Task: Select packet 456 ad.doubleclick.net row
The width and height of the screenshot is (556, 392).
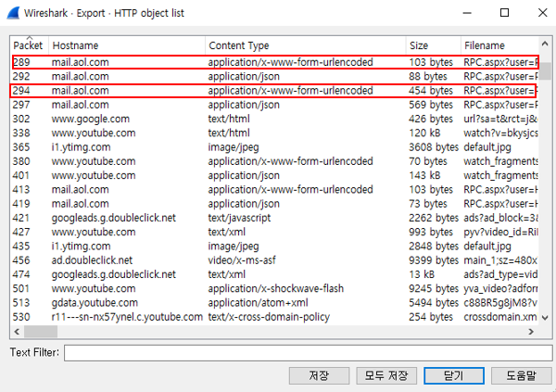Action: point(275,260)
